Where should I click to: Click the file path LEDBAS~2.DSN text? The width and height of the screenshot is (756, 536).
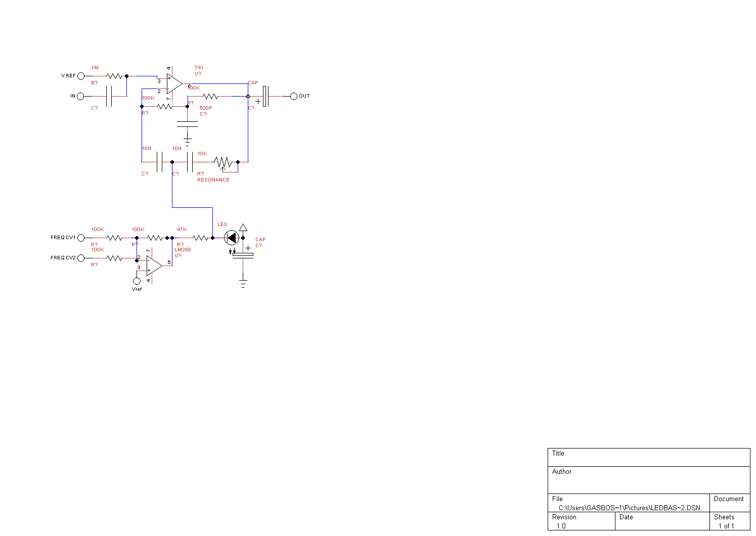click(x=629, y=508)
